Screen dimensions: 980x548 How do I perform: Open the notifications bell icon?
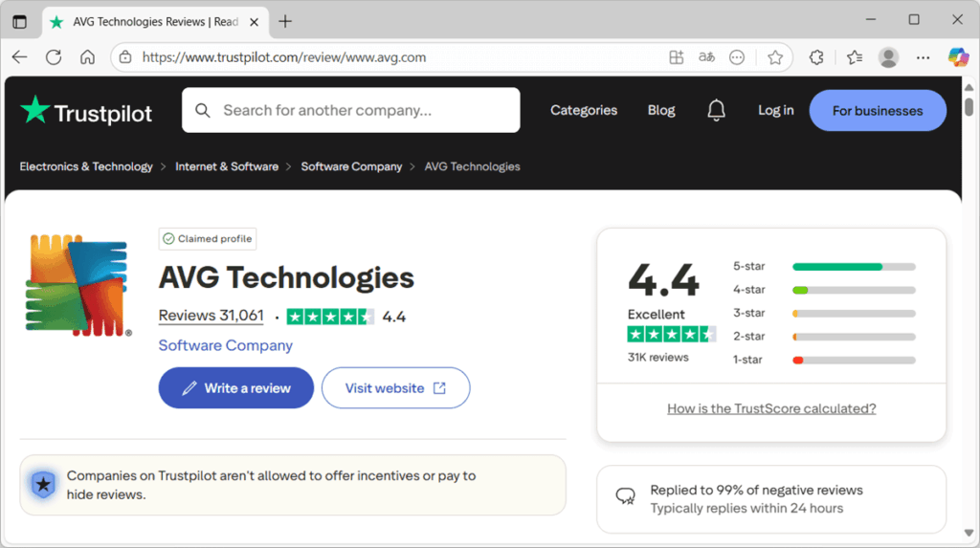[716, 111]
